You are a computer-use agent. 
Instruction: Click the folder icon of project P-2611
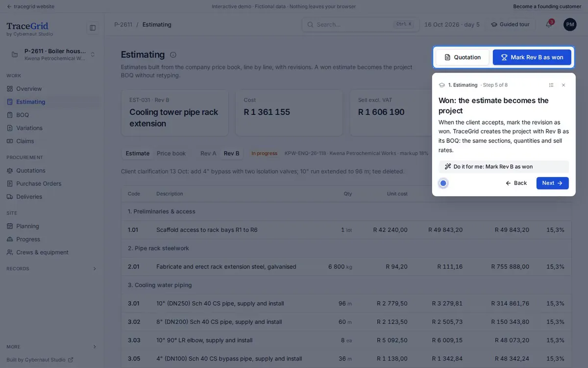coord(15,54)
